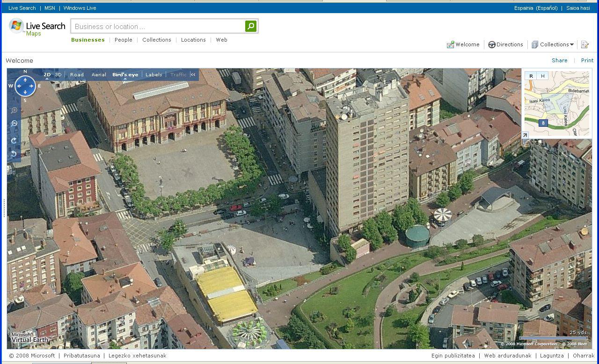Click the Share link

click(560, 60)
